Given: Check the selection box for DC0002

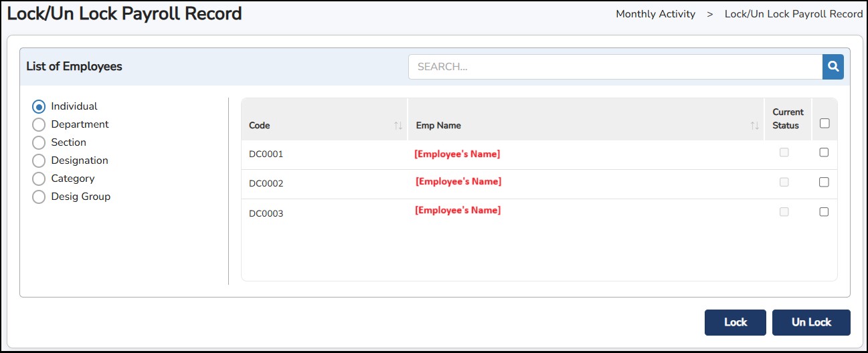Looking at the screenshot, I should pos(824,182).
